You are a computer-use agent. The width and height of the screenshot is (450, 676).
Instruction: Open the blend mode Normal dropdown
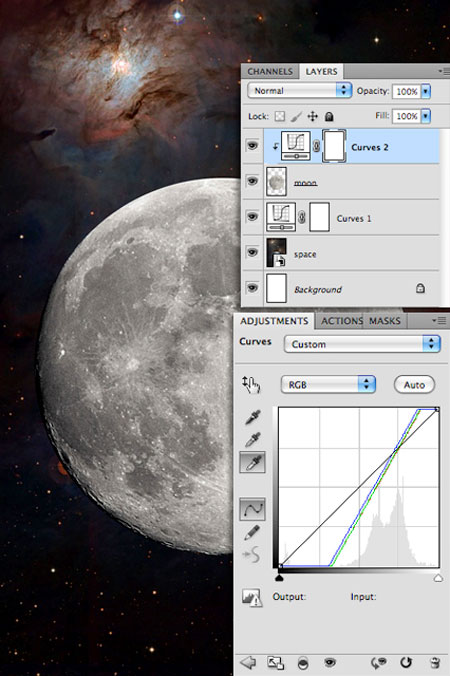tap(300, 91)
